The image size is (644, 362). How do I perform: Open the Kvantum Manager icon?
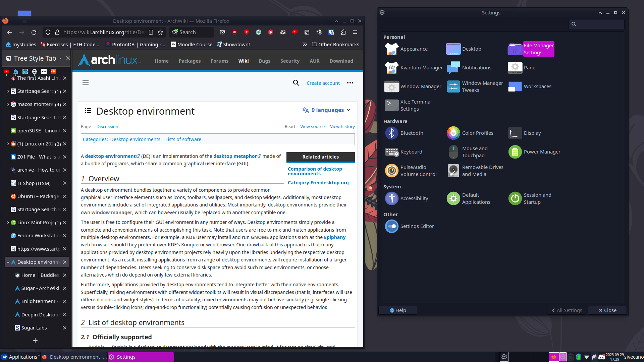(391, 68)
